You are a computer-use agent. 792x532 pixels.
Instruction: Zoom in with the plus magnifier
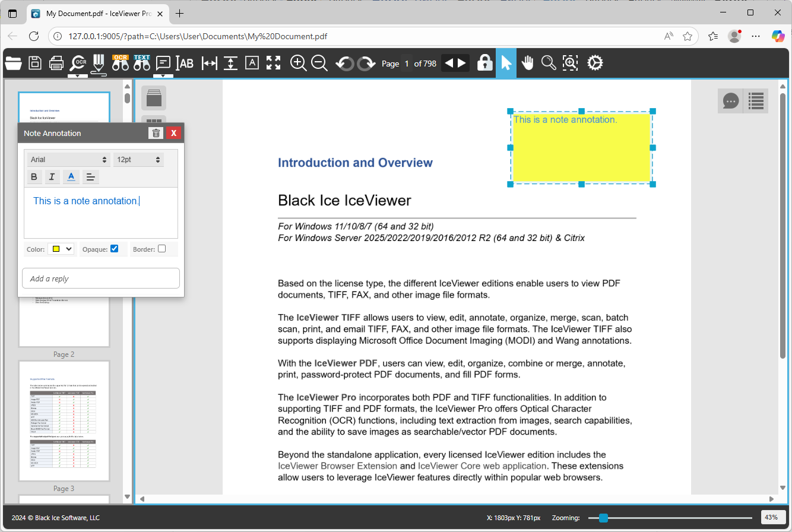click(x=298, y=63)
